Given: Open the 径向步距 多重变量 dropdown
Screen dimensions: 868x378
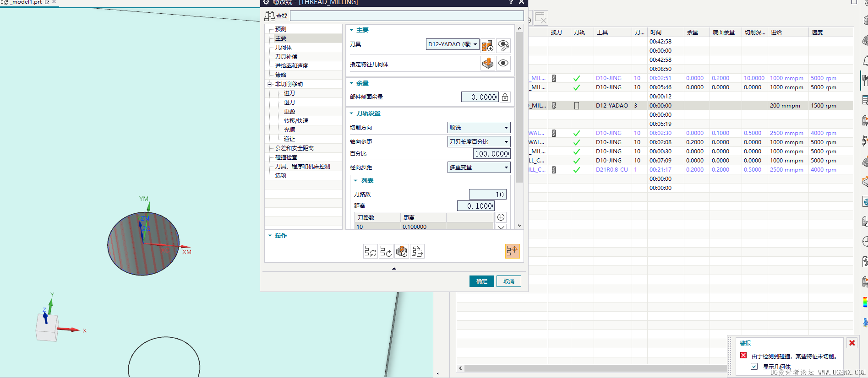Looking at the screenshot, I should click(x=479, y=167).
